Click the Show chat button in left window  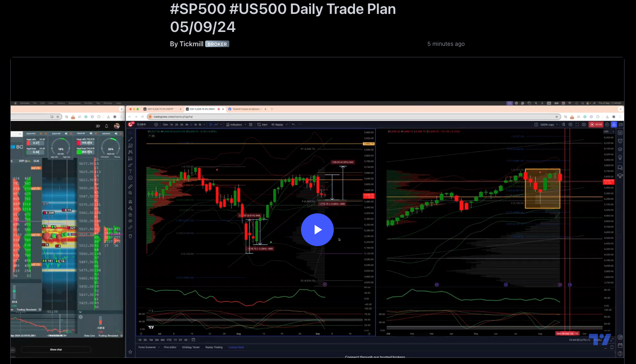pos(56,350)
